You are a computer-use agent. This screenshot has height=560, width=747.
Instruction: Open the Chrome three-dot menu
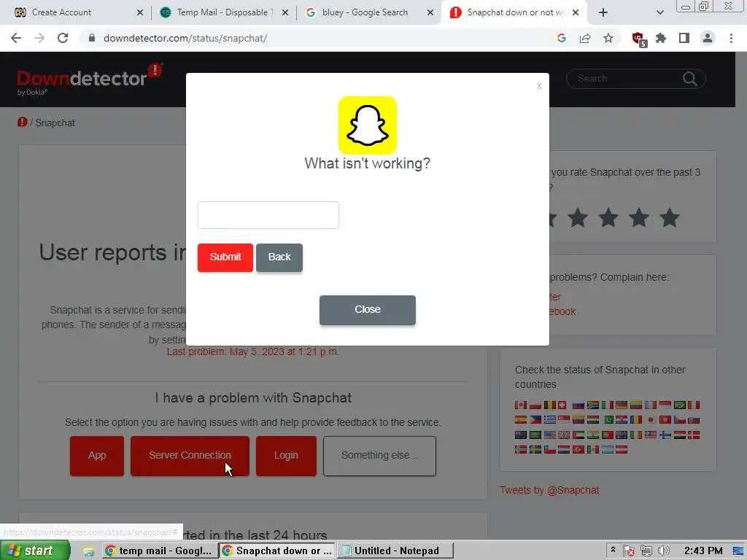[731, 38]
